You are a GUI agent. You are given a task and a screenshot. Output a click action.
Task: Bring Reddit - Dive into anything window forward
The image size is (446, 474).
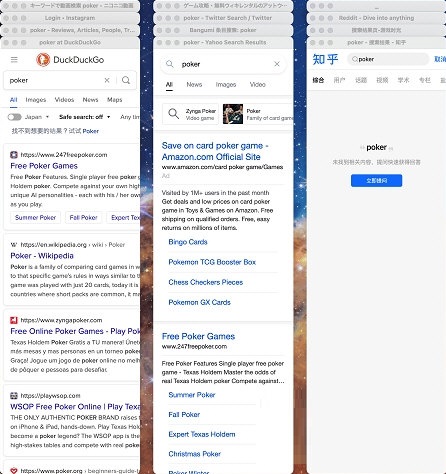pyautogui.click(x=376, y=18)
